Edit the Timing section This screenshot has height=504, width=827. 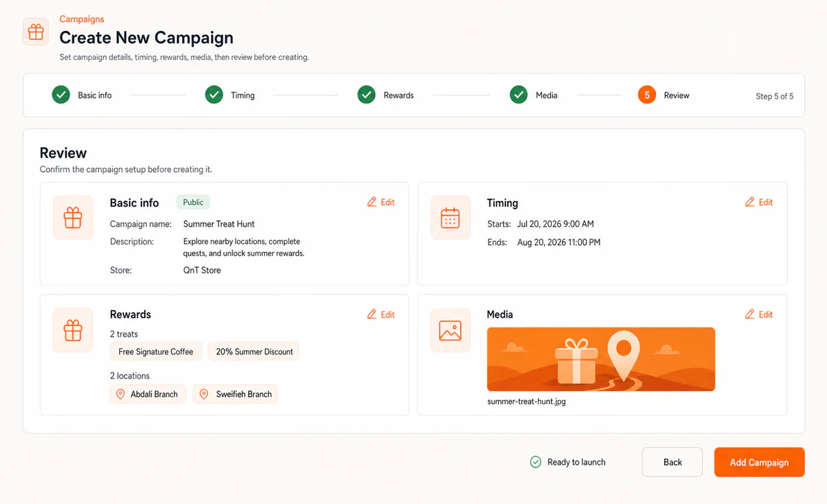[x=759, y=202]
